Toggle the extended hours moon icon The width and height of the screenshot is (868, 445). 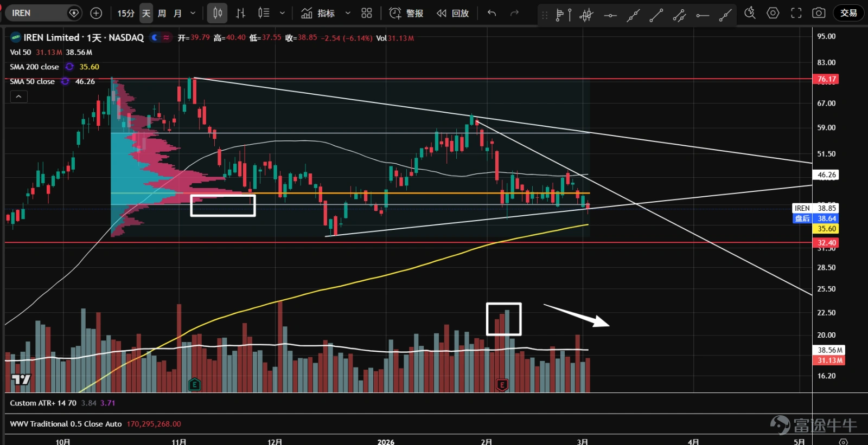click(155, 37)
